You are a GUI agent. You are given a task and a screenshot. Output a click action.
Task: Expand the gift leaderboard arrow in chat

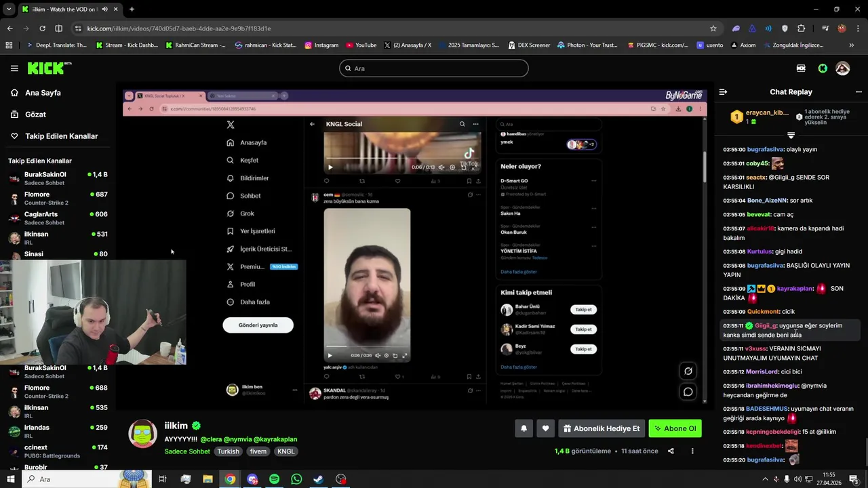tap(791, 136)
